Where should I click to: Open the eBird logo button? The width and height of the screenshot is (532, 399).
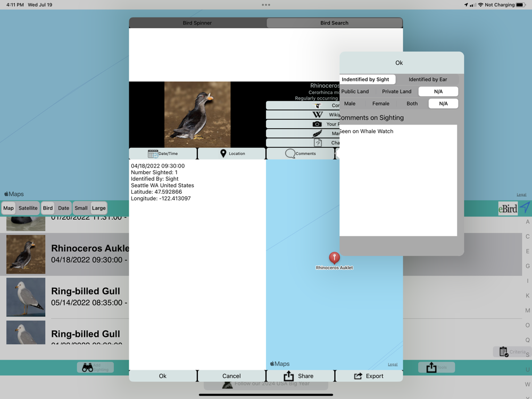click(x=508, y=209)
